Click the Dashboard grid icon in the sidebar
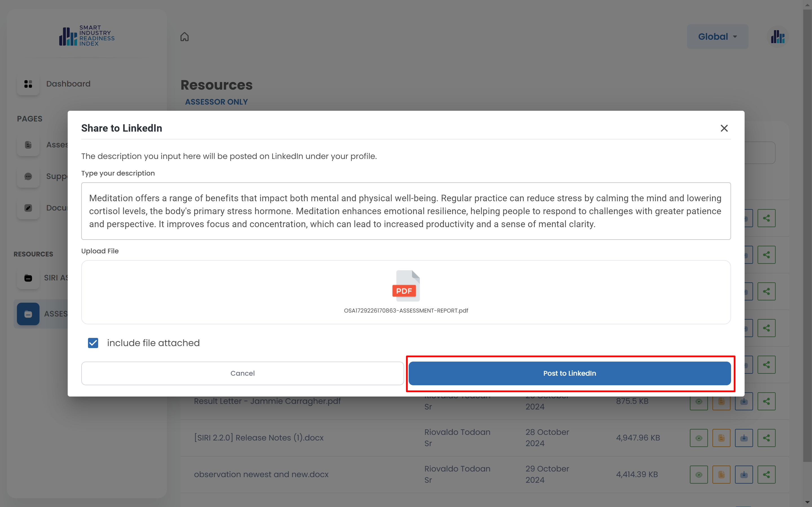The width and height of the screenshot is (812, 507). pyautogui.click(x=28, y=84)
